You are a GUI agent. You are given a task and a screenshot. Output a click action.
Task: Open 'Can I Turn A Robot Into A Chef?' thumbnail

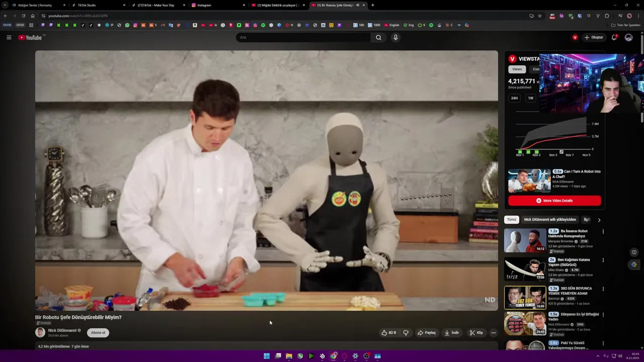[529, 181]
